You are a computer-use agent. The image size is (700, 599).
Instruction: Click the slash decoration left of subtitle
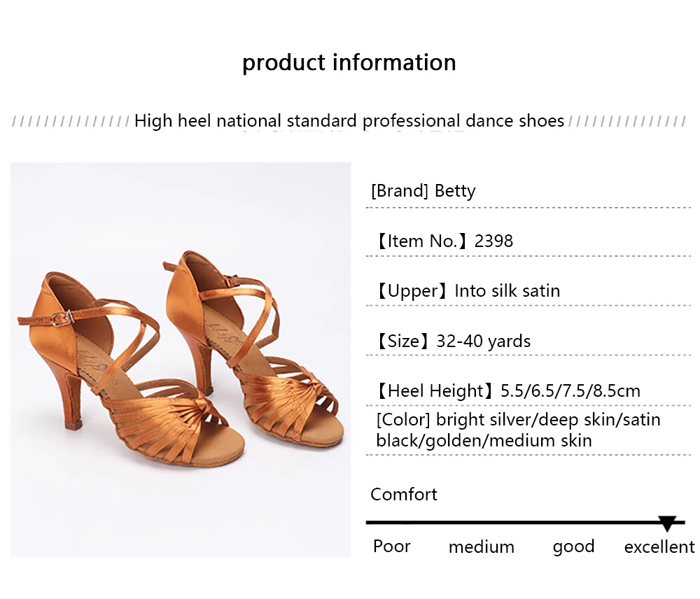point(71,121)
